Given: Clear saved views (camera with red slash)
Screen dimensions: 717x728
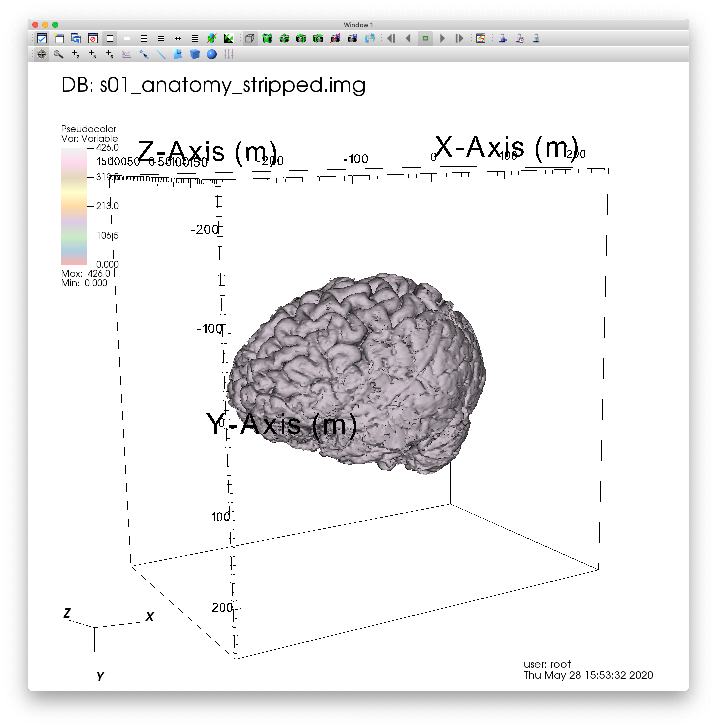Looking at the screenshot, I should point(335,38).
